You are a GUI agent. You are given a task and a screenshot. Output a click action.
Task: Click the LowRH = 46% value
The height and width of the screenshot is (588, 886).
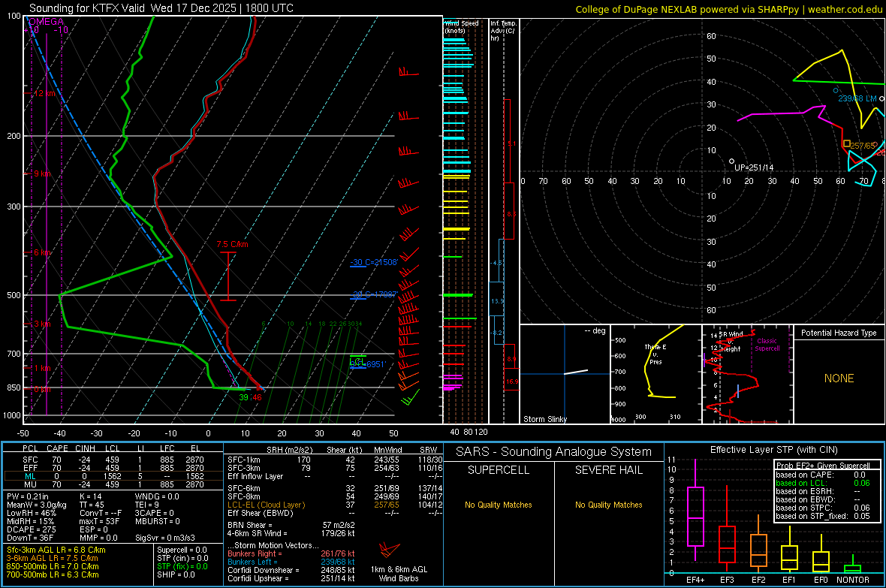31,513
